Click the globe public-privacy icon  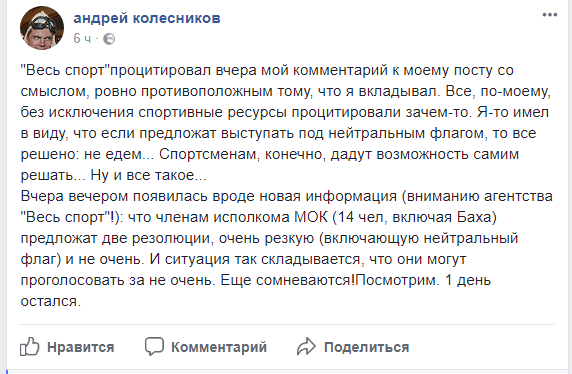tap(109, 39)
